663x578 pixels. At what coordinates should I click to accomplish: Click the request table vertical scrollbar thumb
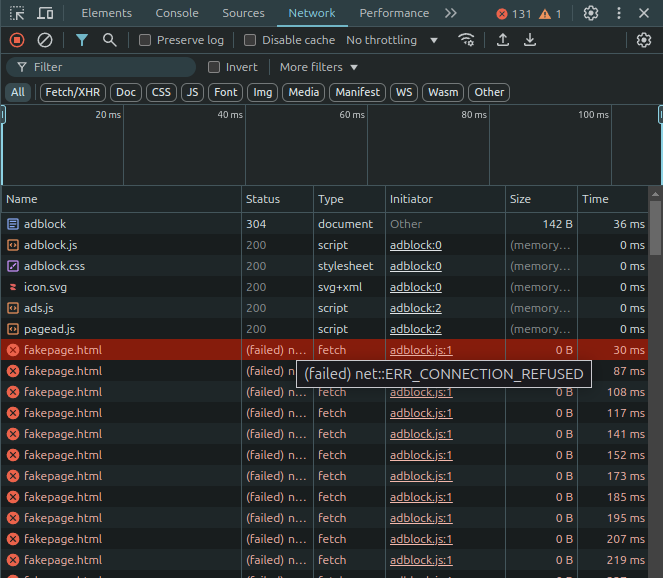pyautogui.click(x=655, y=228)
